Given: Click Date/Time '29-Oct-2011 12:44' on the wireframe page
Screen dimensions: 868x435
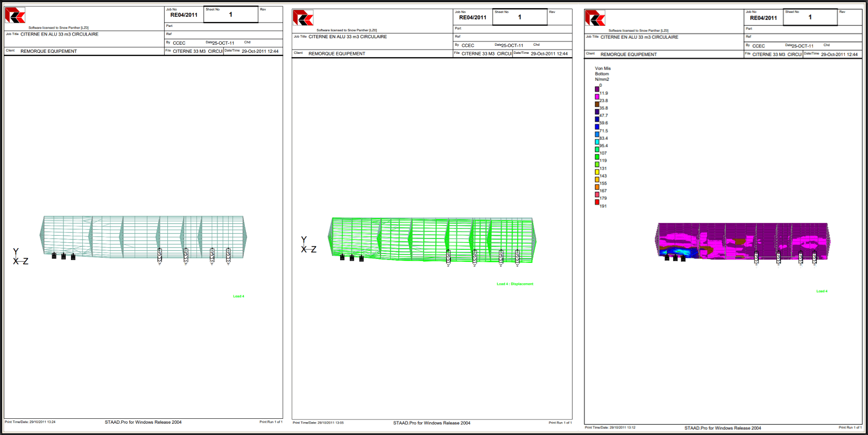Looking at the screenshot, I should point(260,51).
